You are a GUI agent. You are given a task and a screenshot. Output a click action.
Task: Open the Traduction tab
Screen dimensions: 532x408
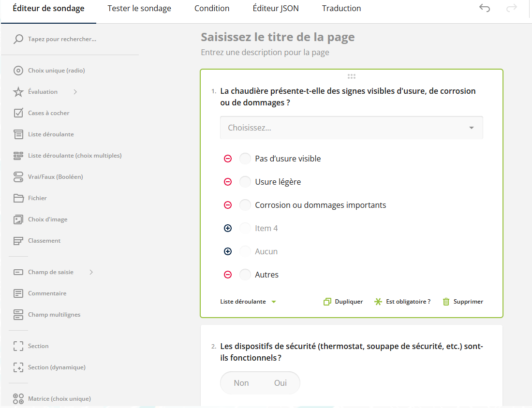341,8
